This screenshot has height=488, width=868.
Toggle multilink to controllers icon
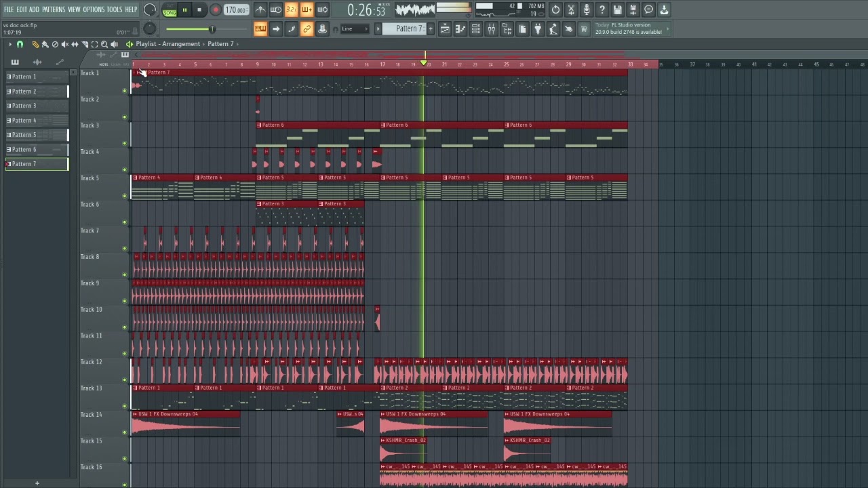click(x=323, y=28)
